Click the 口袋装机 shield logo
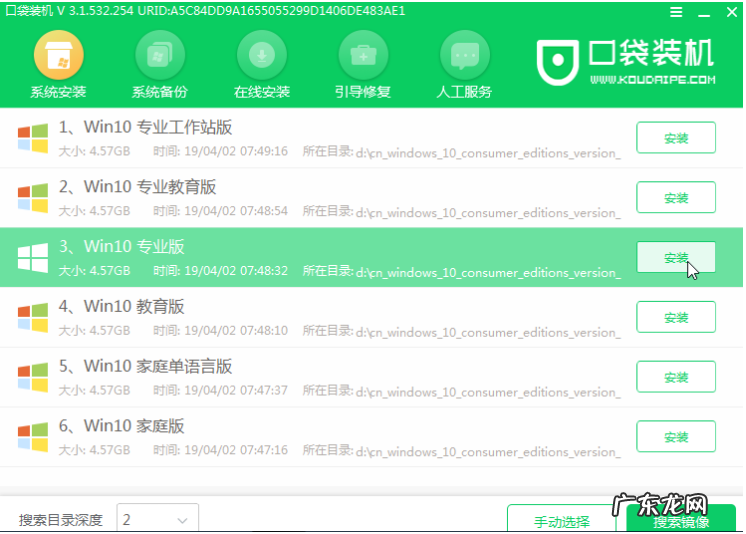Screen dimensions: 746x534 point(558,62)
